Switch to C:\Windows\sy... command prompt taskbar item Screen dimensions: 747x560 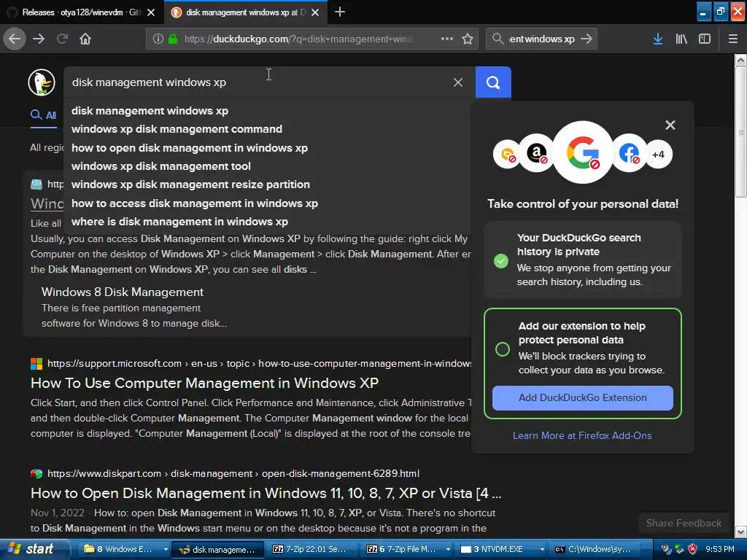[595, 549]
